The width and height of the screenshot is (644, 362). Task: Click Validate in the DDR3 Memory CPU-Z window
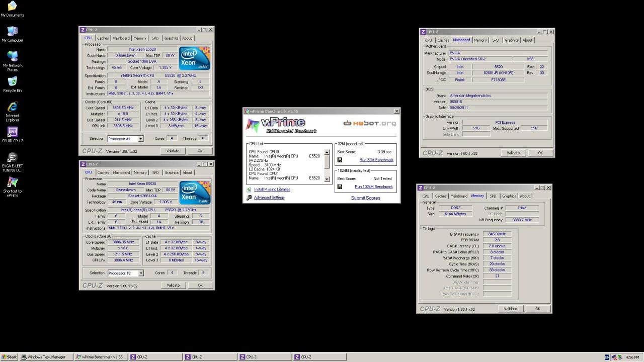pyautogui.click(x=511, y=309)
